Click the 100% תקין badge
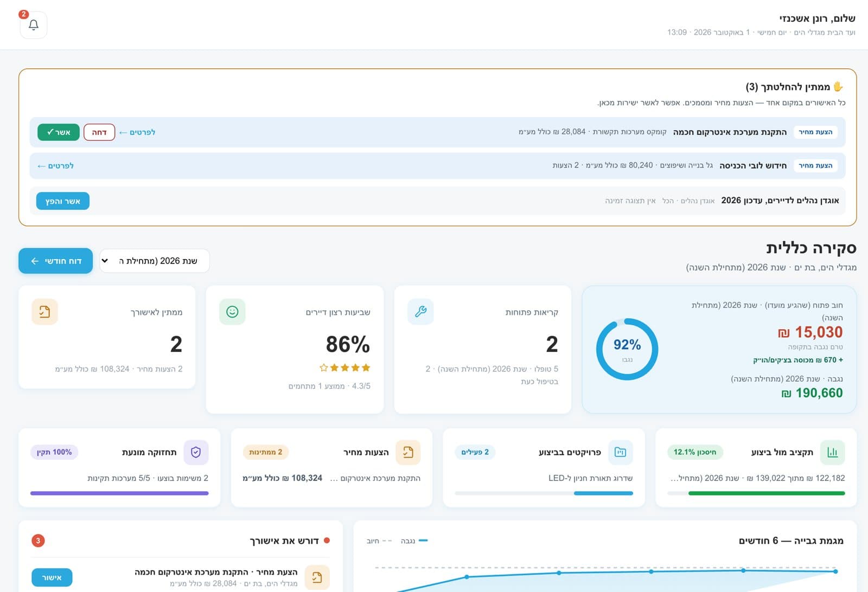The width and height of the screenshot is (868, 592). [54, 452]
